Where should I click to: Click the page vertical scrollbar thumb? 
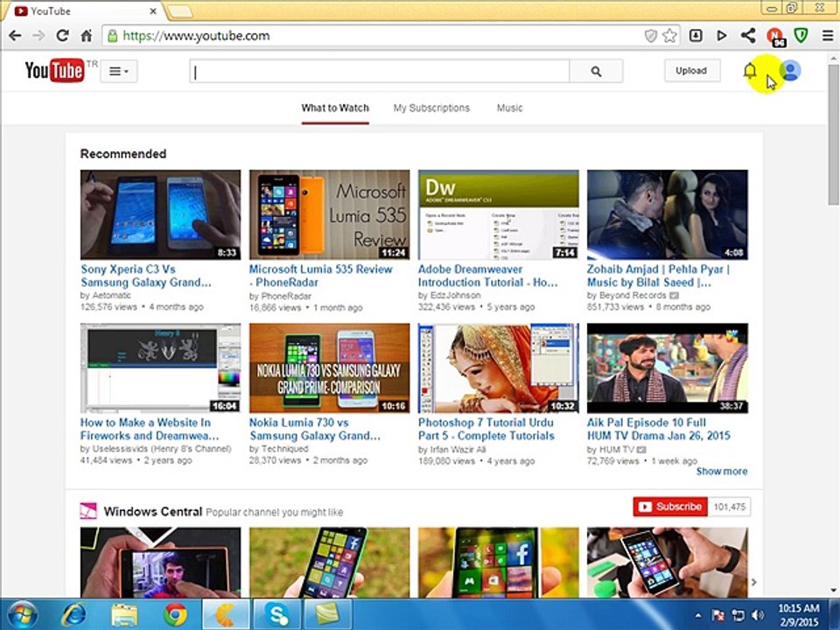(x=834, y=135)
